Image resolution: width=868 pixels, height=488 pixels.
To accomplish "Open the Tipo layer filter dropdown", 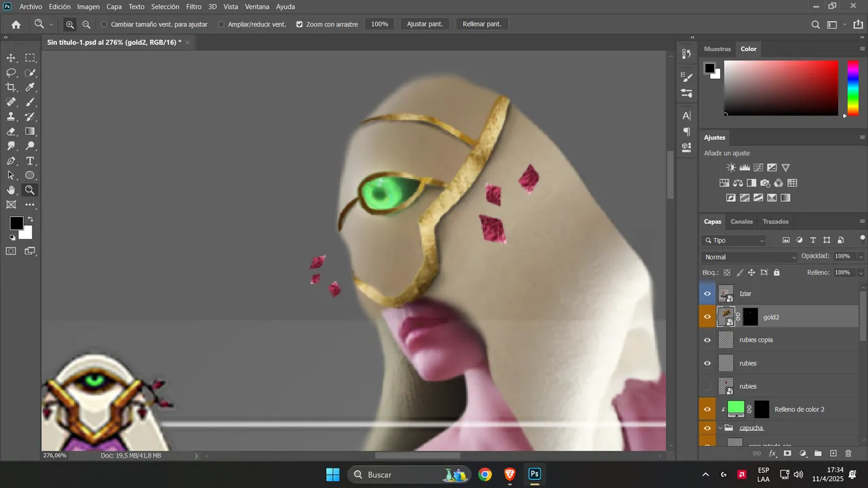I will [735, 241].
